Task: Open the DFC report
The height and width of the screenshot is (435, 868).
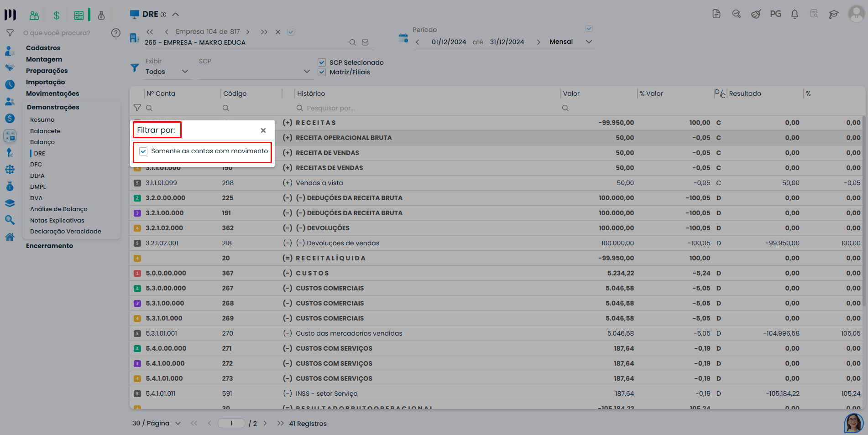Action: pyautogui.click(x=36, y=165)
